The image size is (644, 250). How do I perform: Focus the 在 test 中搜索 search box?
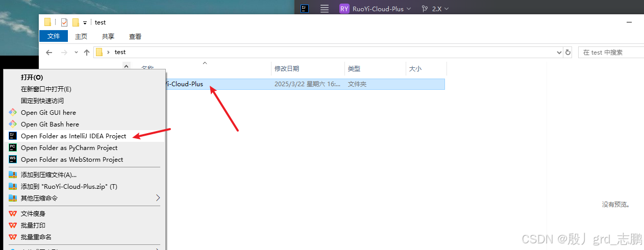611,52
